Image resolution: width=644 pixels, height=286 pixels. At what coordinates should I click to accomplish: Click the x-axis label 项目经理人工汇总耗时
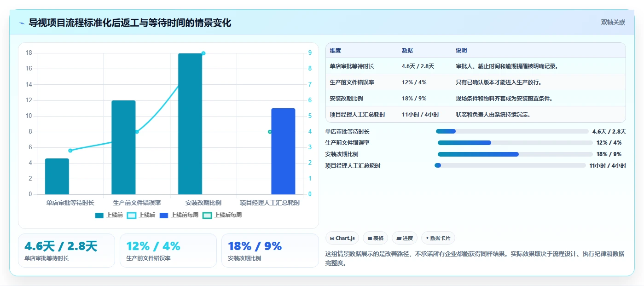(x=270, y=203)
